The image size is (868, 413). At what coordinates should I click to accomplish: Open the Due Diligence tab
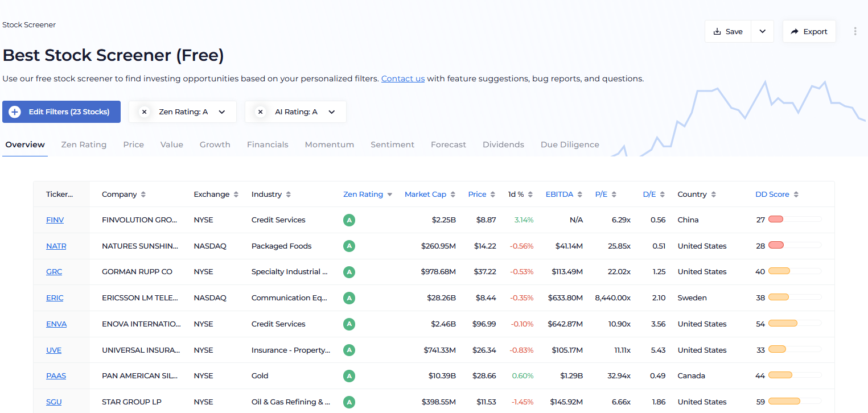coord(570,144)
